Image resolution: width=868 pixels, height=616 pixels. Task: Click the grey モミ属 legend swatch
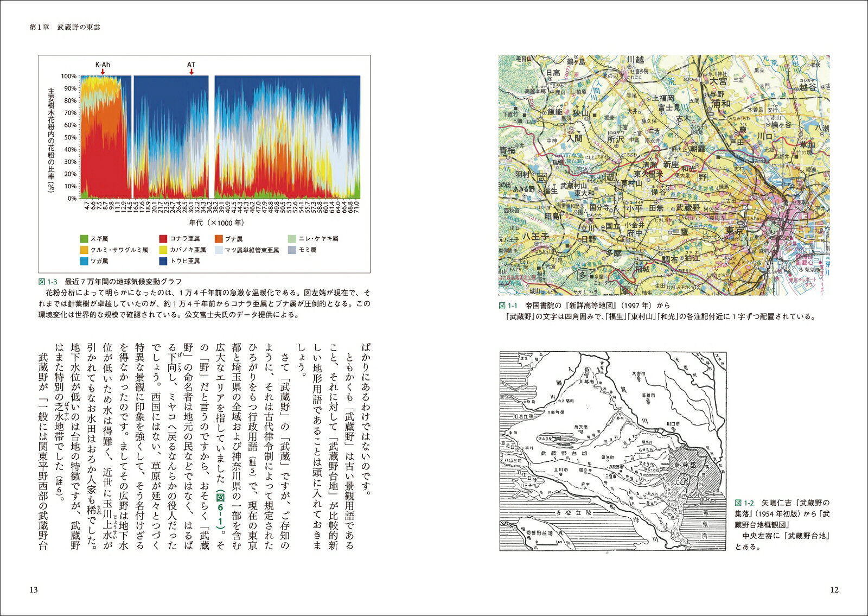(292, 250)
